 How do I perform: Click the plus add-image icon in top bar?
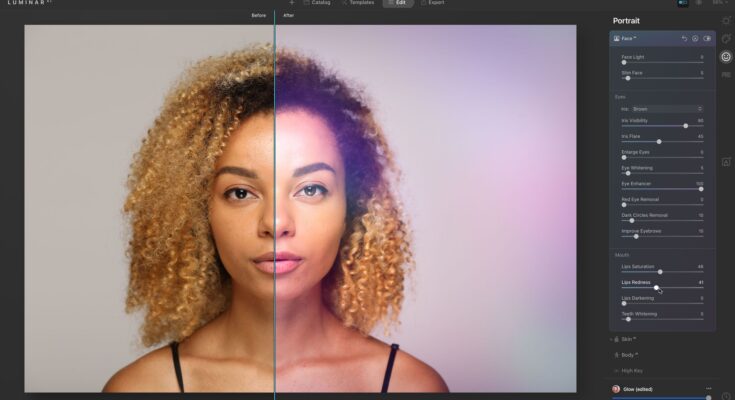[292, 3]
